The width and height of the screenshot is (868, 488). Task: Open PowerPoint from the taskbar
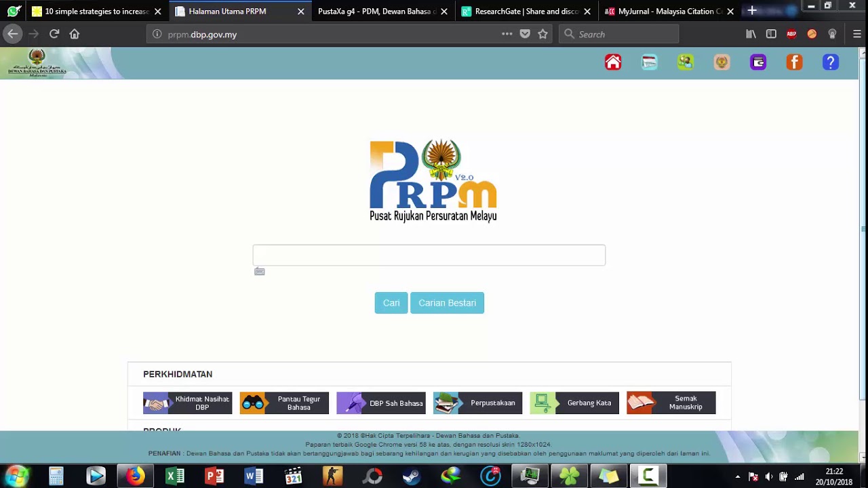[214, 476]
